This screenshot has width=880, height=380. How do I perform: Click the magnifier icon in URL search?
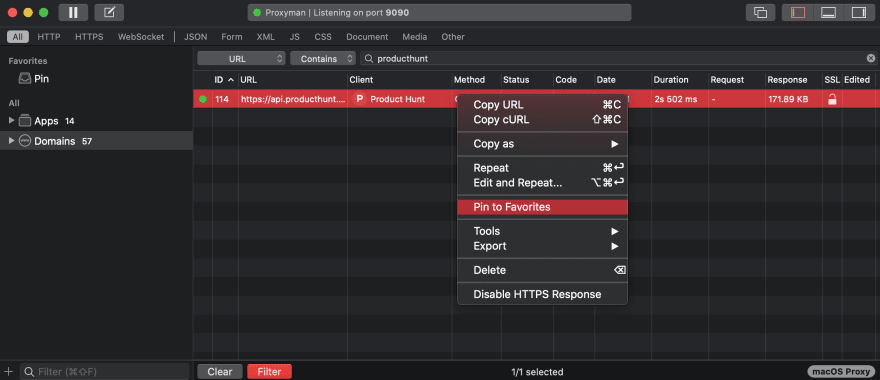[x=369, y=58]
